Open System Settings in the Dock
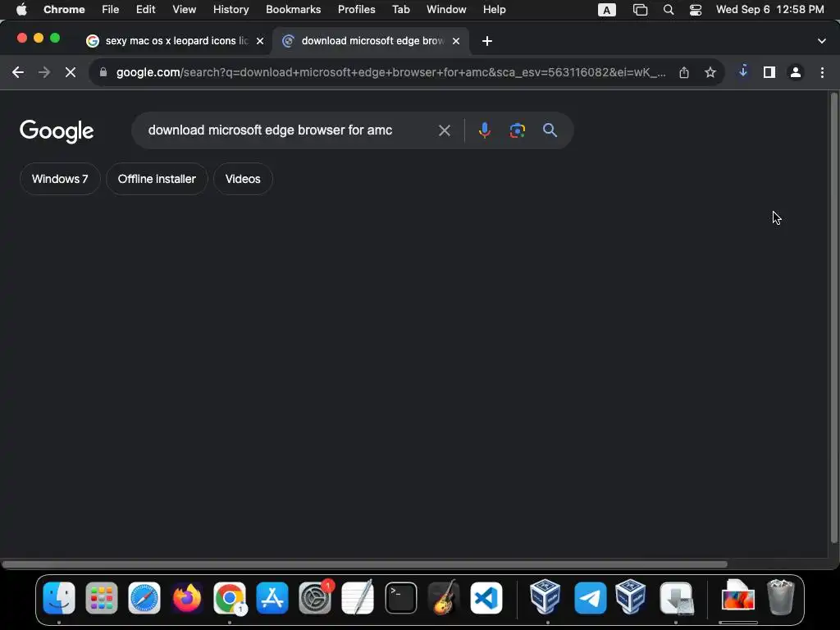840x630 pixels. click(x=315, y=598)
